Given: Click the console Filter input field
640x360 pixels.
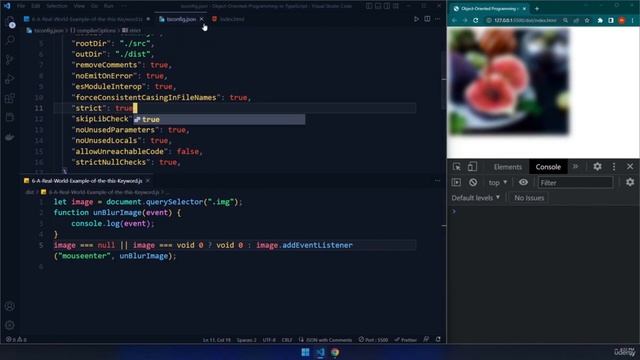Looking at the screenshot, I should pyautogui.click(x=575, y=182).
